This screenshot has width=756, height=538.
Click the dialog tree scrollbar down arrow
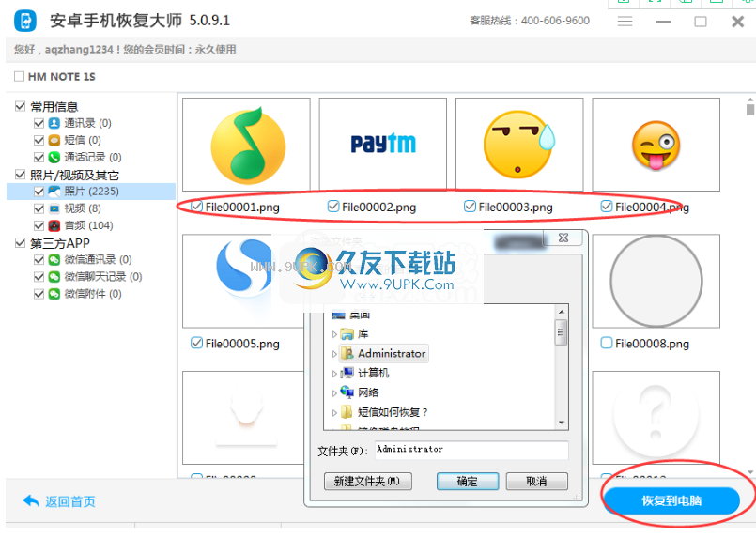(x=562, y=423)
